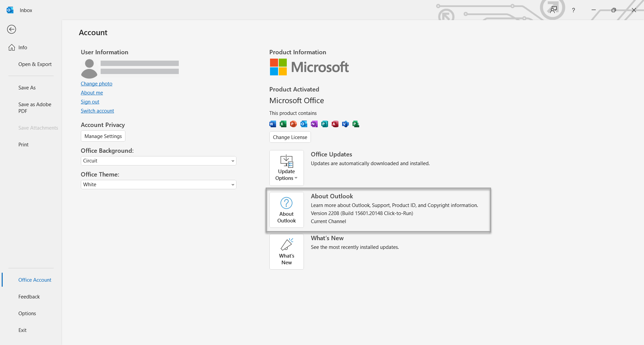Click 'Updates are automatically downloaded and installed.' text

pos(370,163)
